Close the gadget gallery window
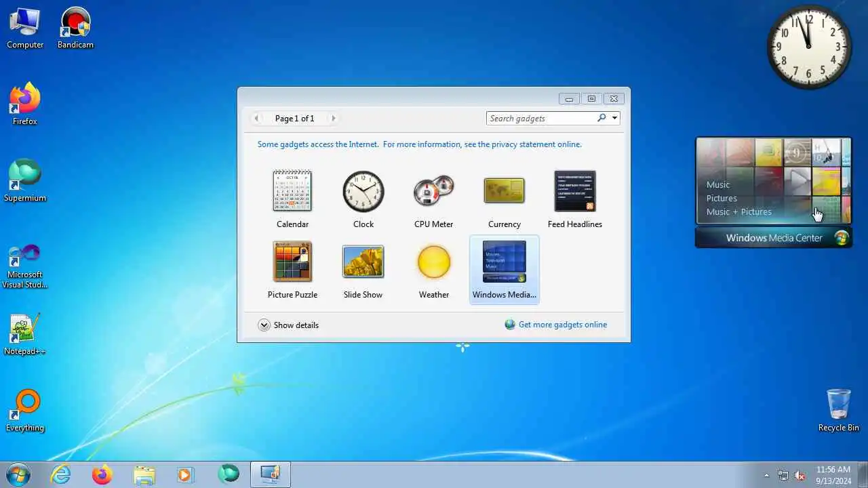The image size is (868, 488). point(613,98)
